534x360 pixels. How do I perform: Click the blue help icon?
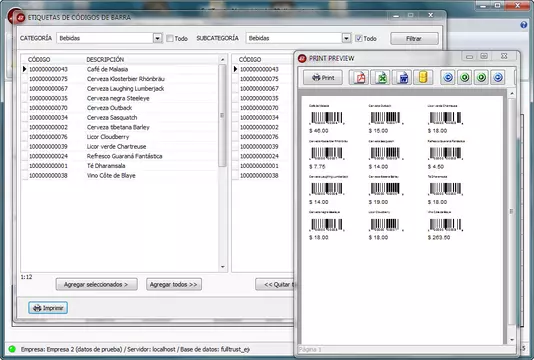pos(523,25)
